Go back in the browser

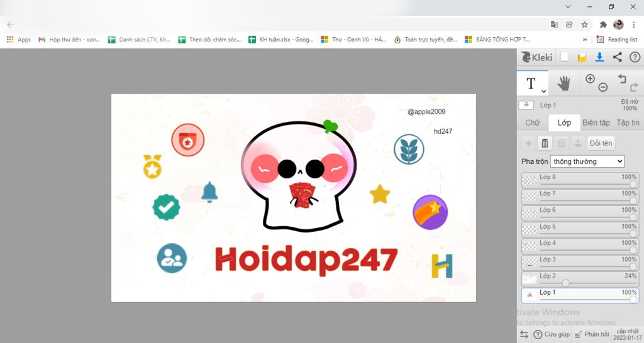(10, 24)
